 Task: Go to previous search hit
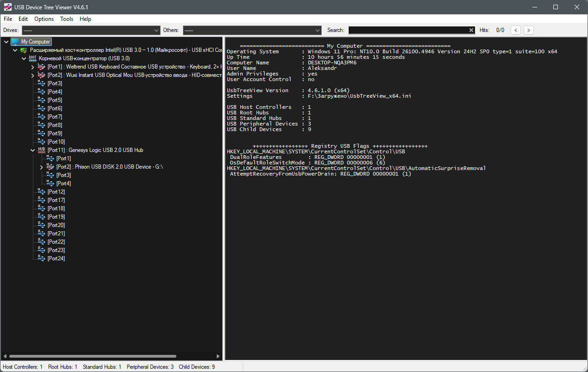tap(516, 30)
